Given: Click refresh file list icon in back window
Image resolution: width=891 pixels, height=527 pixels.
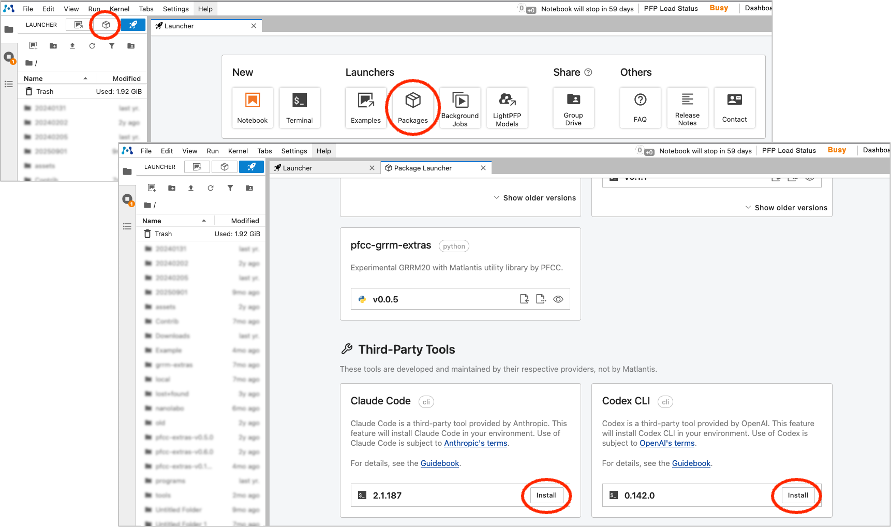Looking at the screenshot, I should pos(92,46).
